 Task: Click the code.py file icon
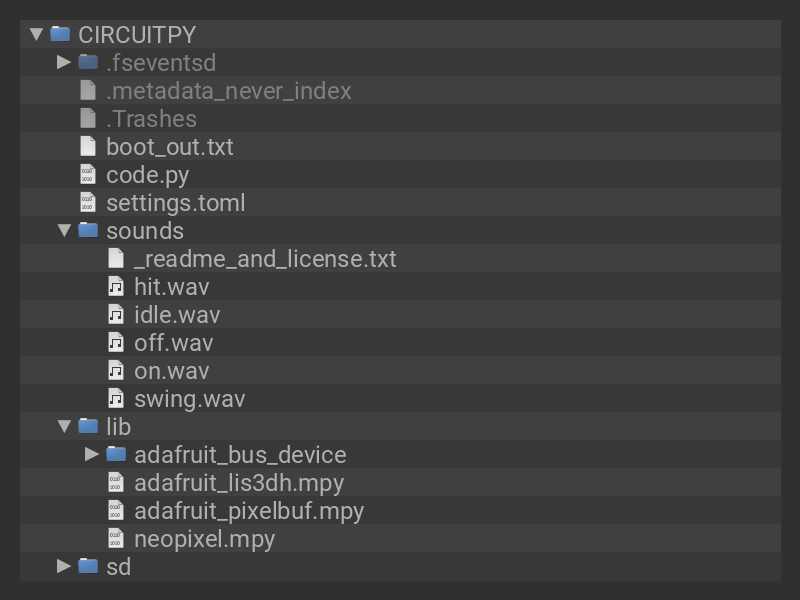[88, 174]
